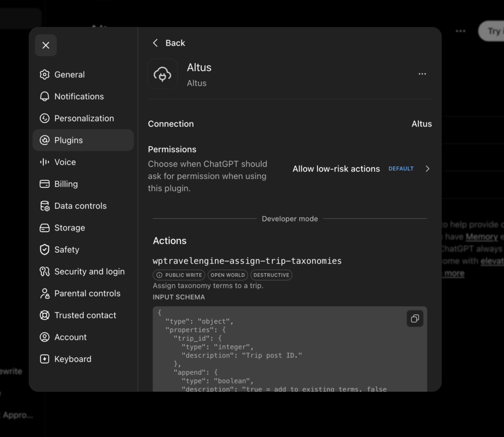Click 'Assign taxonomy terms to a trip.' description
Viewport: 504px width, 437px height.
coord(208,285)
